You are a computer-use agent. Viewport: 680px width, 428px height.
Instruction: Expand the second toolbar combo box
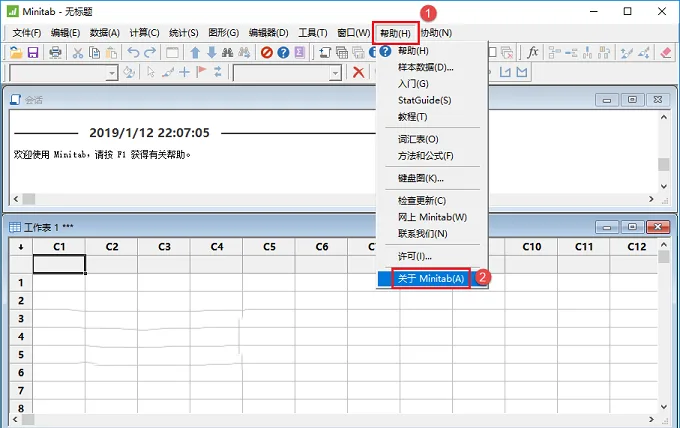coord(335,73)
